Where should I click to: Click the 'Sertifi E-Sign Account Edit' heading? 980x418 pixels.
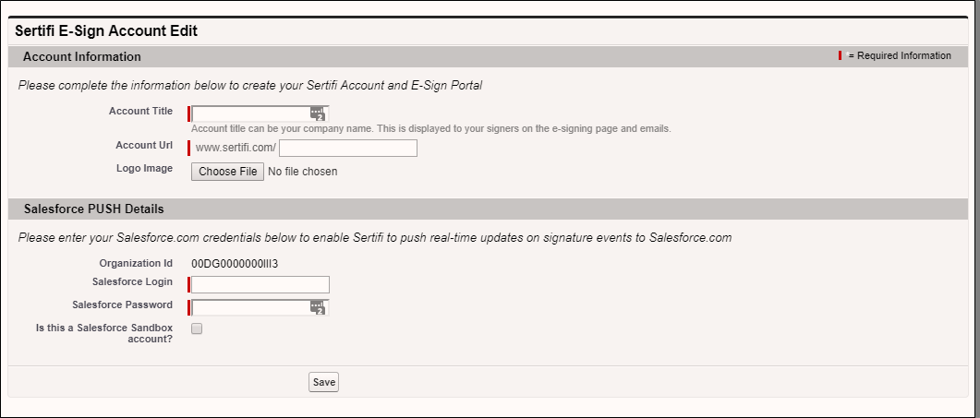tap(106, 30)
